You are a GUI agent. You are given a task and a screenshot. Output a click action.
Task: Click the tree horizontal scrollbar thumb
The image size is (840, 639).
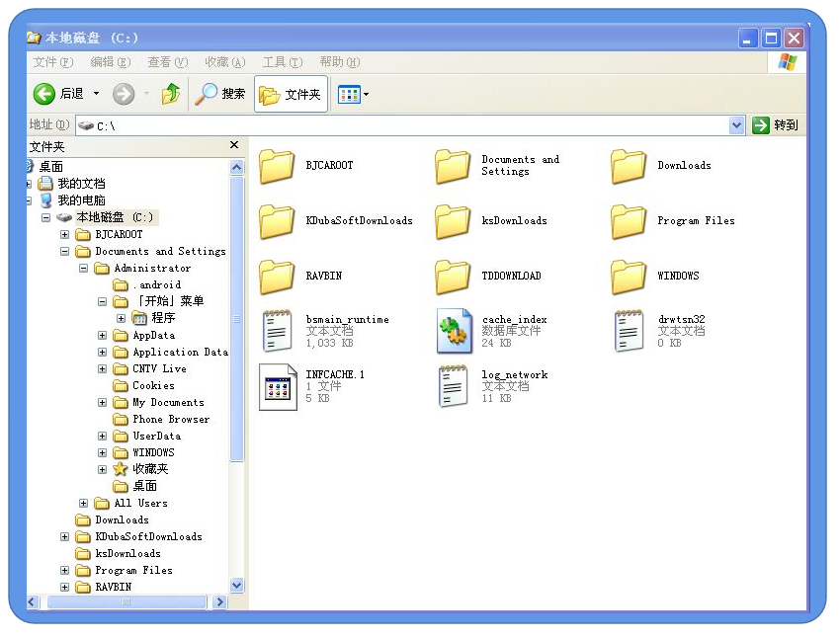click(x=126, y=602)
